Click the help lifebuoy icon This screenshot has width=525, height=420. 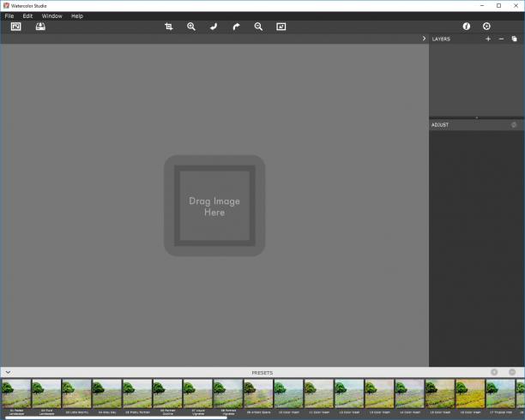tap(486, 26)
